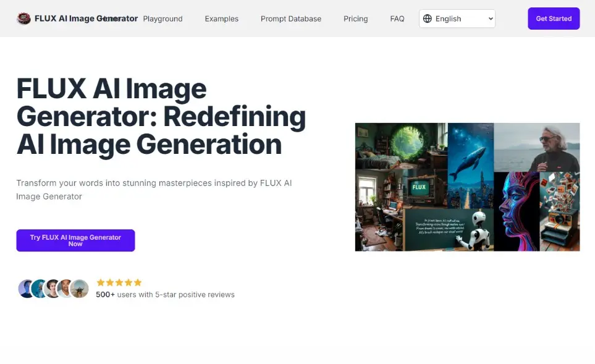Navigate to the Examples section
The width and height of the screenshot is (595, 364).
pos(221,19)
